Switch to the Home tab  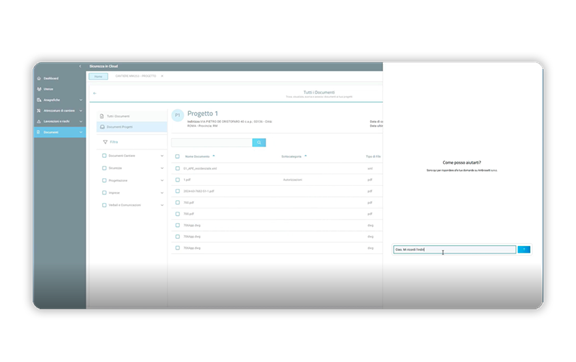pyautogui.click(x=98, y=76)
